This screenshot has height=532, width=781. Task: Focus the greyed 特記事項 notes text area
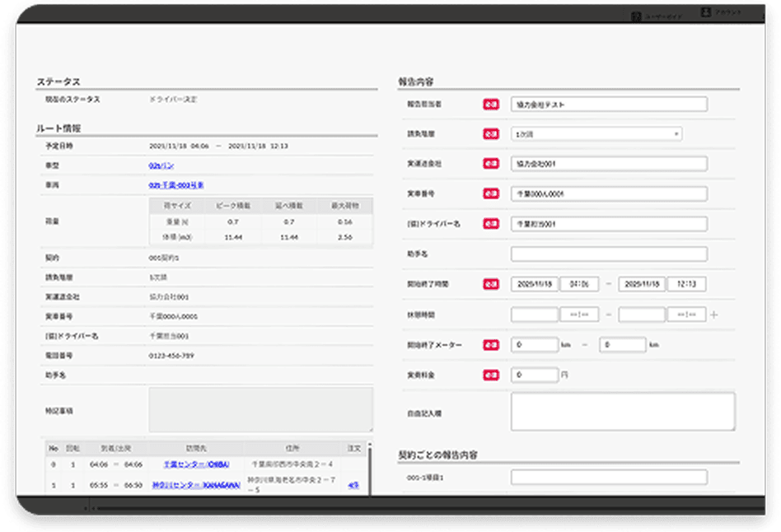click(x=260, y=409)
